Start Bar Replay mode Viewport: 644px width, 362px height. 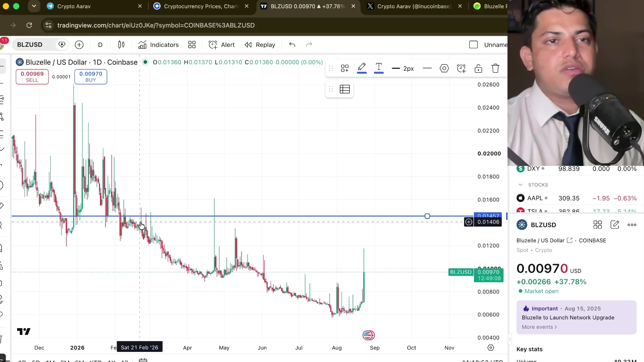coord(260,45)
